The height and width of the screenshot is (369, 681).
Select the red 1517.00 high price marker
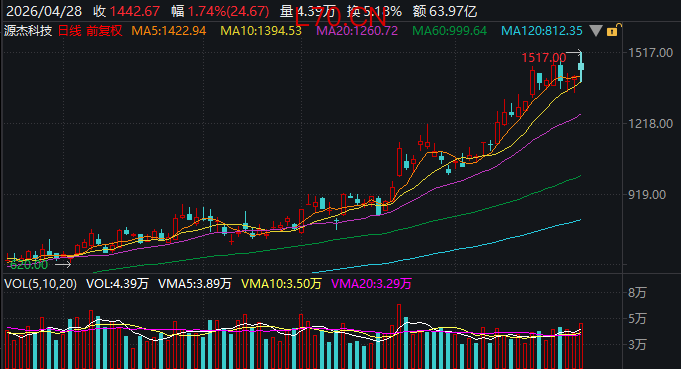click(x=544, y=58)
